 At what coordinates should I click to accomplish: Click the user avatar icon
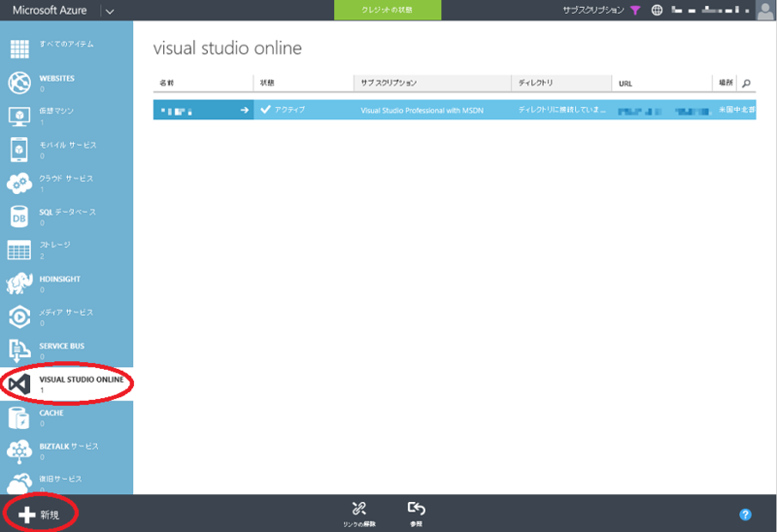(x=765, y=10)
